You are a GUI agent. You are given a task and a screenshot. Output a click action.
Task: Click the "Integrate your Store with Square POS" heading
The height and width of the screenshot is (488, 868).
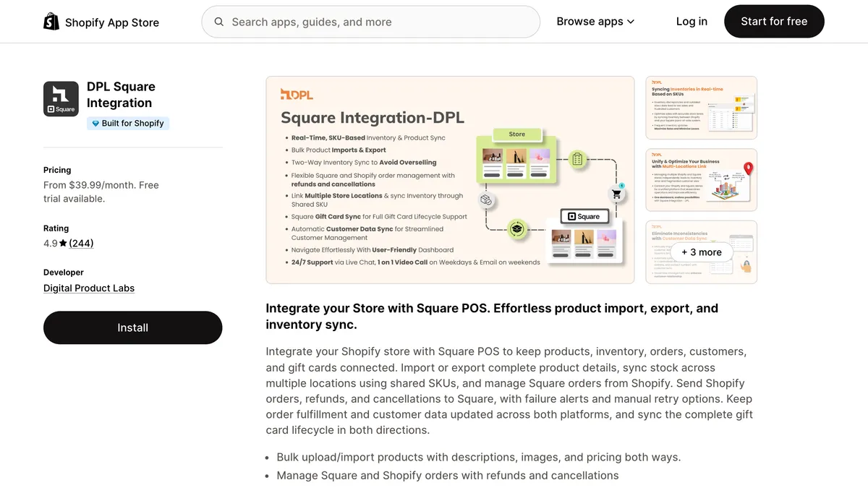coord(492,316)
